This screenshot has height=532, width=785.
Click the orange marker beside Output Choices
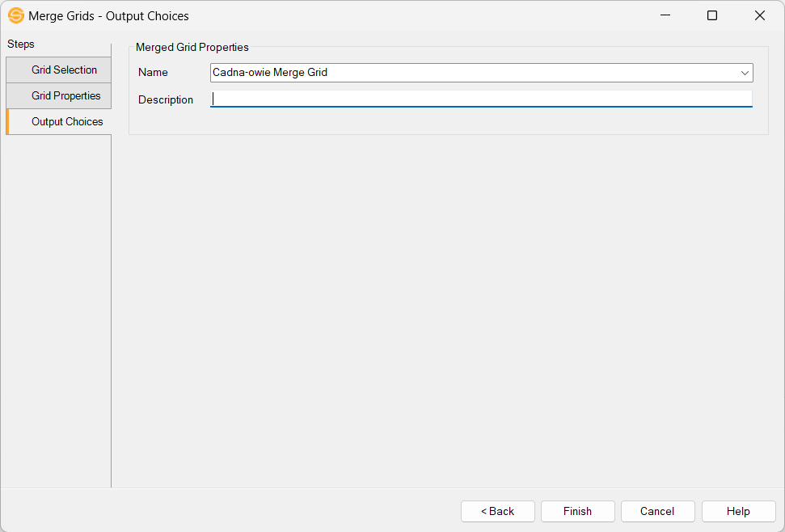(7, 122)
